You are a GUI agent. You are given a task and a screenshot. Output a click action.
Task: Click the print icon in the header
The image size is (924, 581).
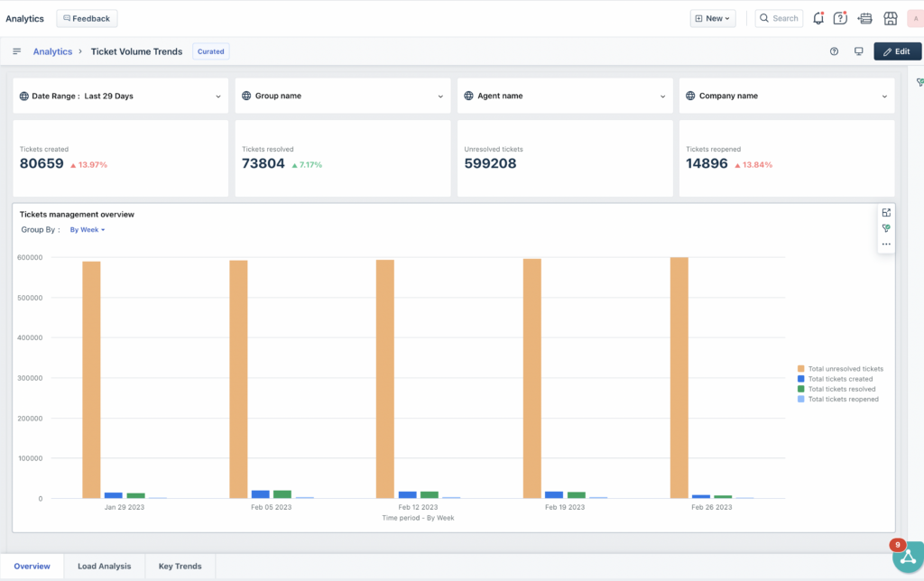point(864,18)
